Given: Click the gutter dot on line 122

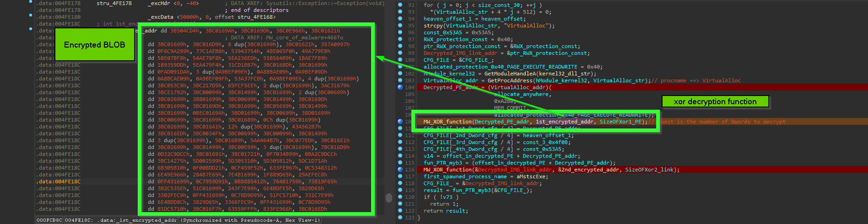Looking at the screenshot, I should point(400,211).
